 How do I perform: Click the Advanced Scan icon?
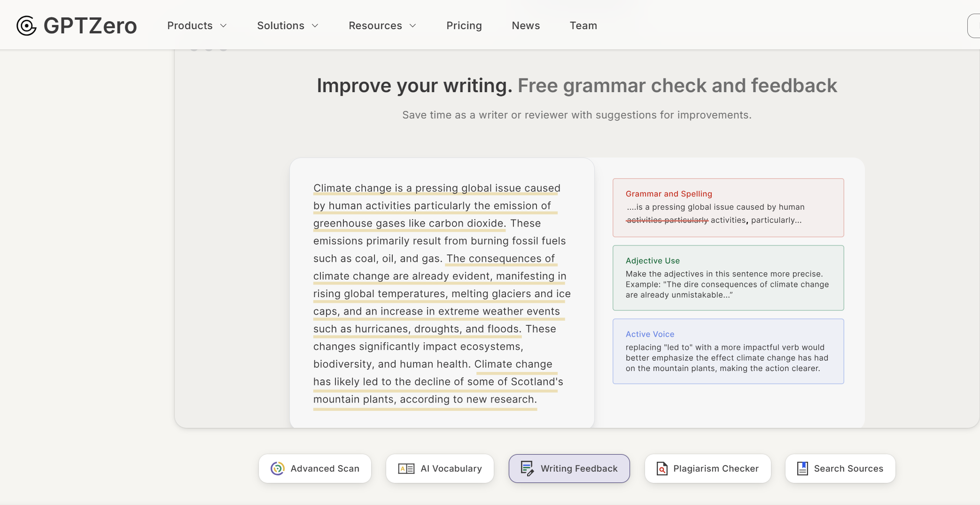278,468
